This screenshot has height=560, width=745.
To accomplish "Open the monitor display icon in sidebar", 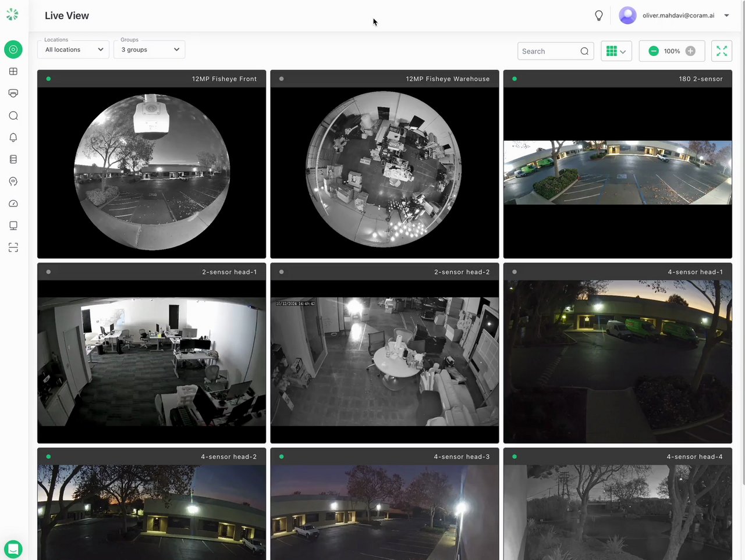I will (13, 226).
